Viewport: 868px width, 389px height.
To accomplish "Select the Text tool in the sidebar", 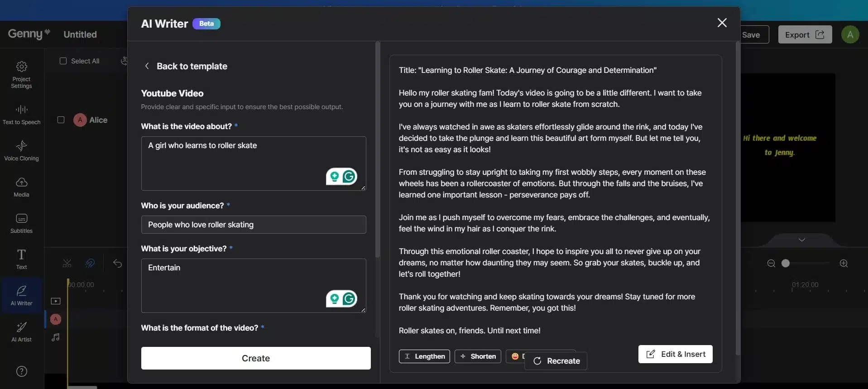I will [x=21, y=259].
